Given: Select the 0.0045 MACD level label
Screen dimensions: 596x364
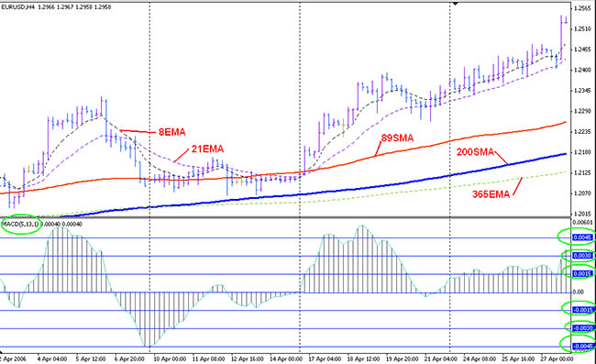Looking at the screenshot, I should click(x=582, y=237).
